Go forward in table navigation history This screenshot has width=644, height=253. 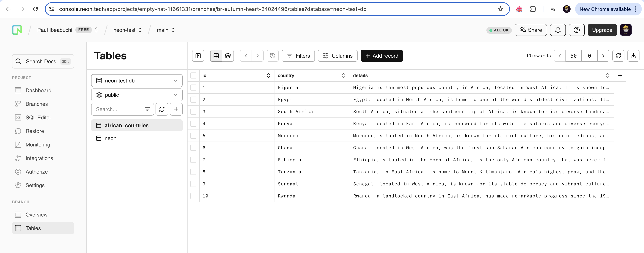tap(257, 56)
